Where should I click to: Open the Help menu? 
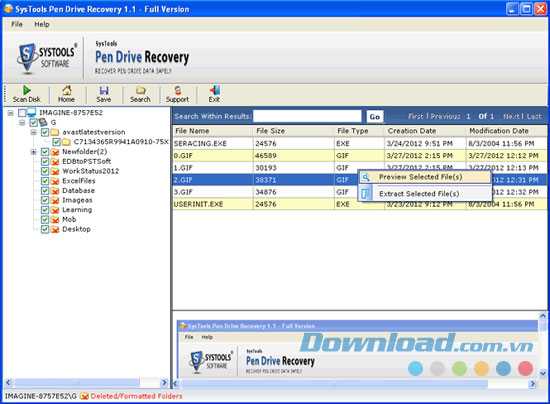click(x=42, y=24)
